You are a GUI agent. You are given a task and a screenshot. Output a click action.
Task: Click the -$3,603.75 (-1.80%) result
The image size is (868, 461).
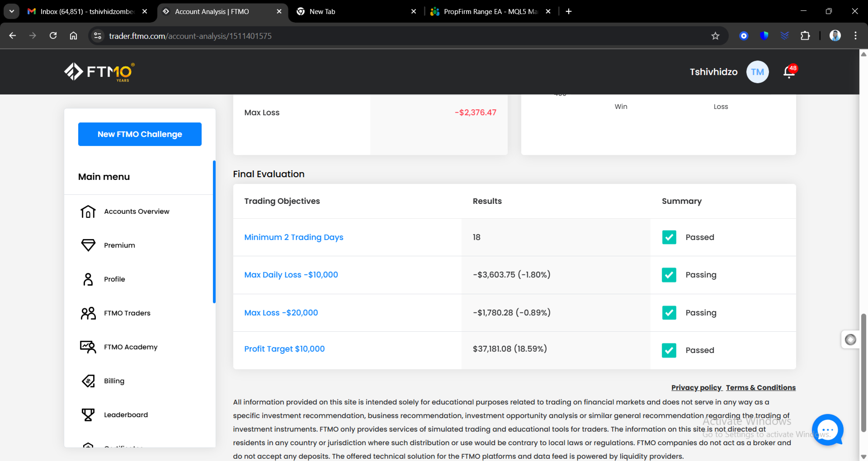pos(512,275)
